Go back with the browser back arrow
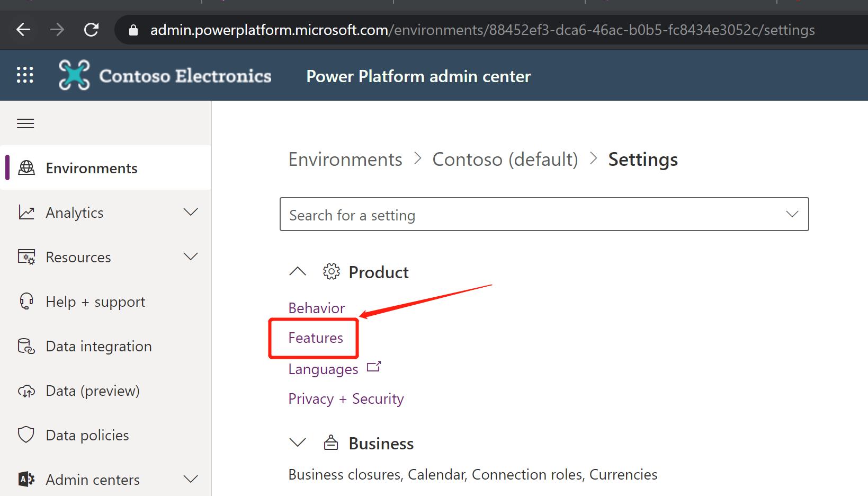Image resolution: width=868 pixels, height=496 pixels. pos(23,30)
